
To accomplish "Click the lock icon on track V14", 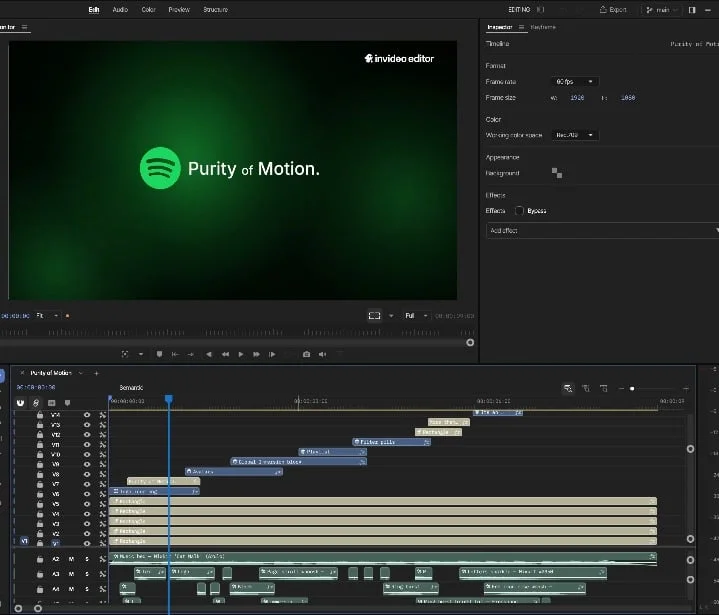I will [40, 415].
